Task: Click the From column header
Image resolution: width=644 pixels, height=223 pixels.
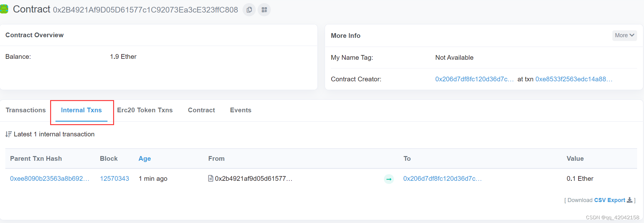Action: pyautogui.click(x=217, y=159)
